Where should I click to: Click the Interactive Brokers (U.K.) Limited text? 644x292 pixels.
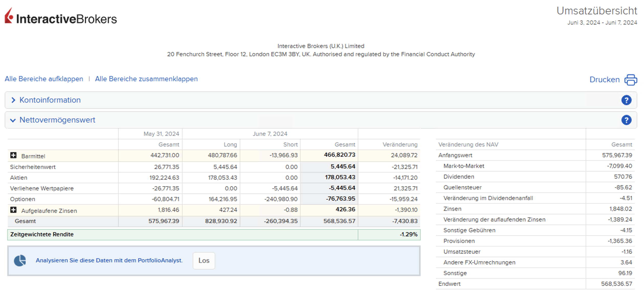tap(321, 46)
